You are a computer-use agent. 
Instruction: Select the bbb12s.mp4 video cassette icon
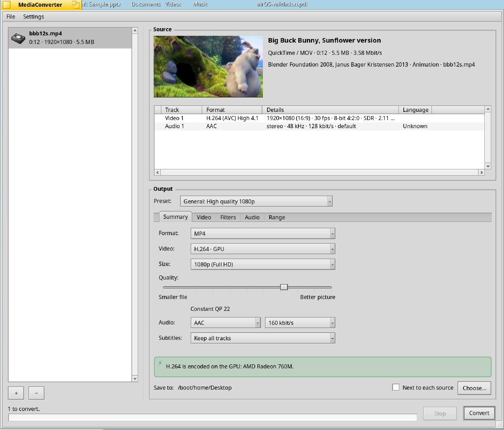[x=18, y=38]
